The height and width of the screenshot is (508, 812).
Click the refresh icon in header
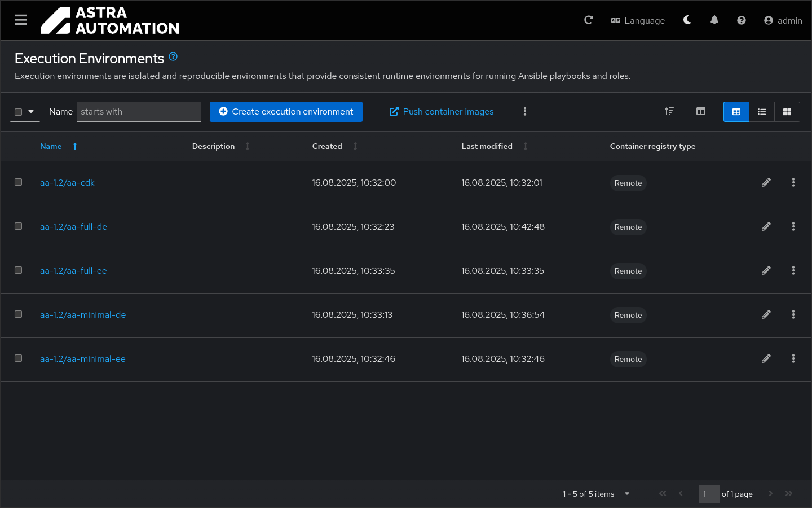click(x=589, y=20)
